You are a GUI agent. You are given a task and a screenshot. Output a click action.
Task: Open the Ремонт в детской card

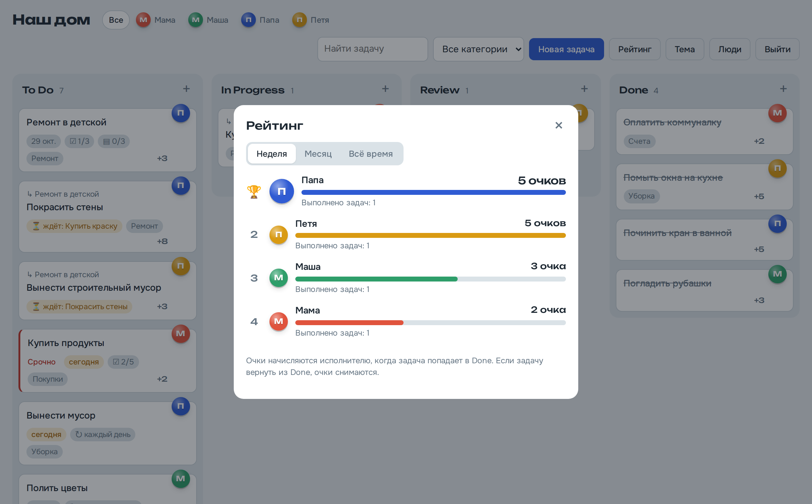click(107, 140)
